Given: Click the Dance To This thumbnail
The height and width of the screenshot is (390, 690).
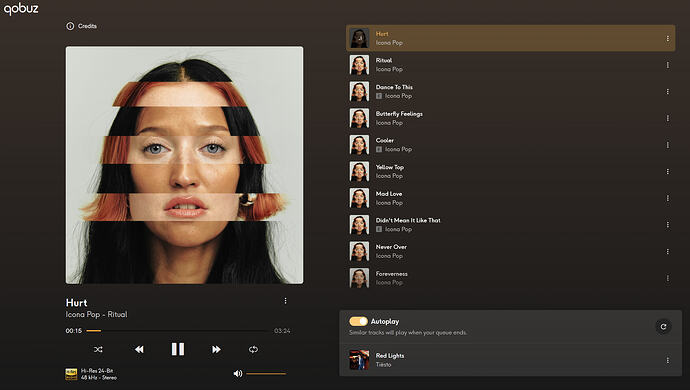Looking at the screenshot, I should coord(359,92).
